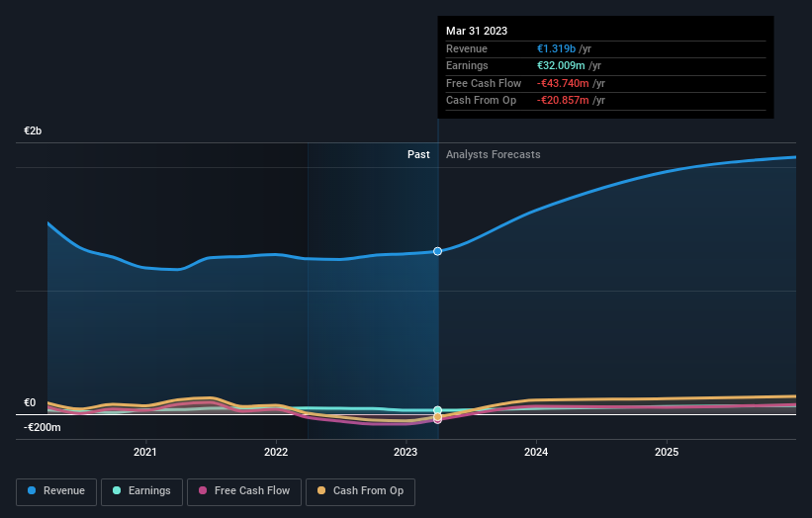Click the €2b y-axis label

click(33, 130)
